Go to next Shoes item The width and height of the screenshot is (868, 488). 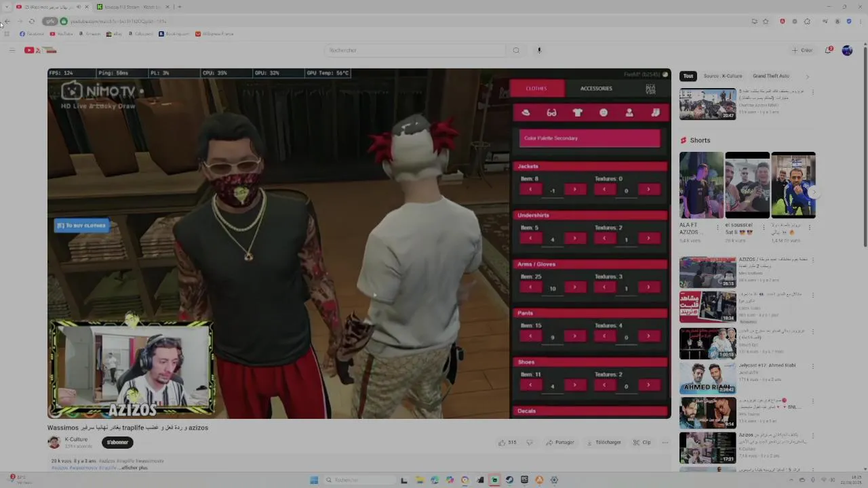574,385
